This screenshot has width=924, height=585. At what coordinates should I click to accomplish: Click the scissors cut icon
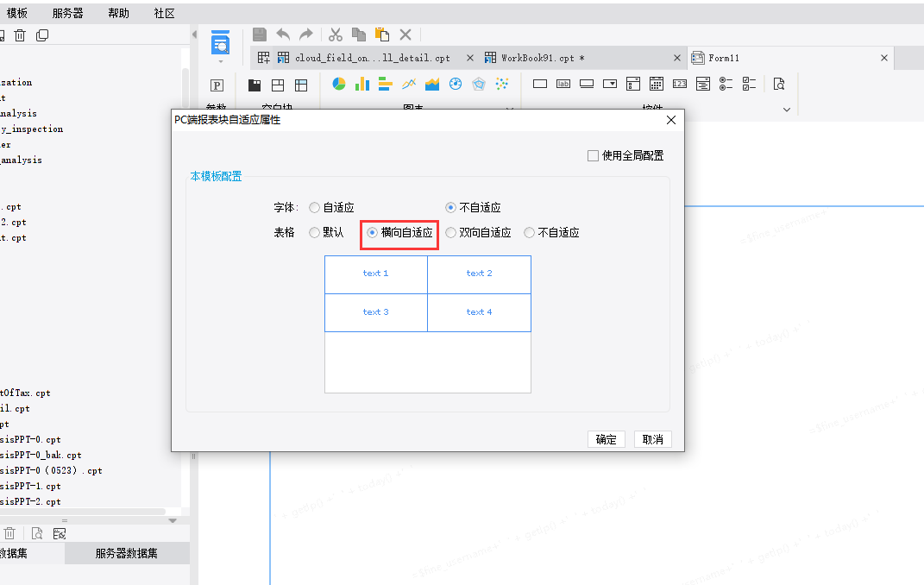click(336, 35)
